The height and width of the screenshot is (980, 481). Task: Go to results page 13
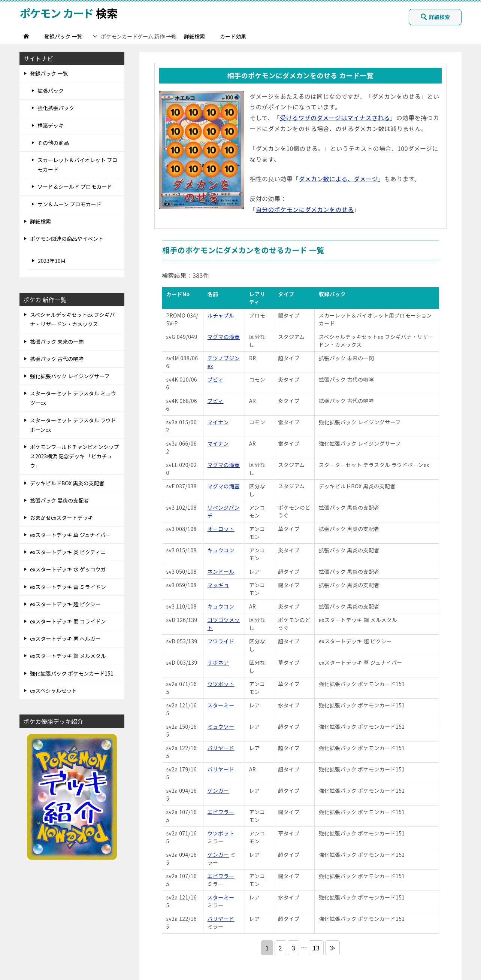click(316, 948)
